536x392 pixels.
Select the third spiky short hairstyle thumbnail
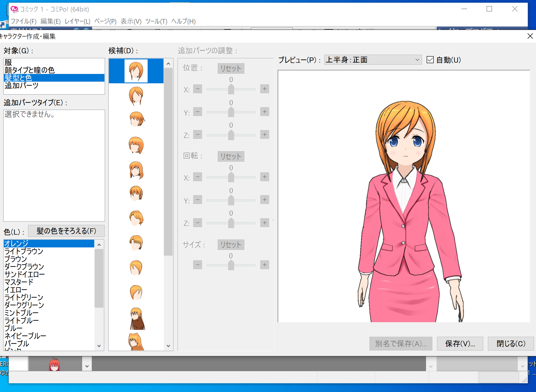[137, 119]
